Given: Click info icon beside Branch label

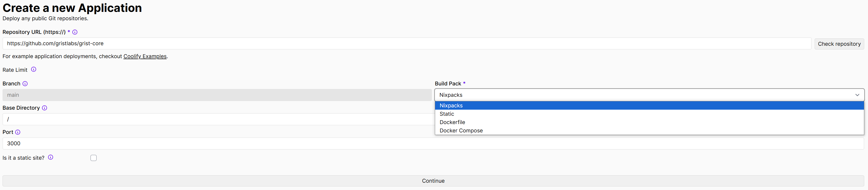Looking at the screenshot, I should (25, 84).
